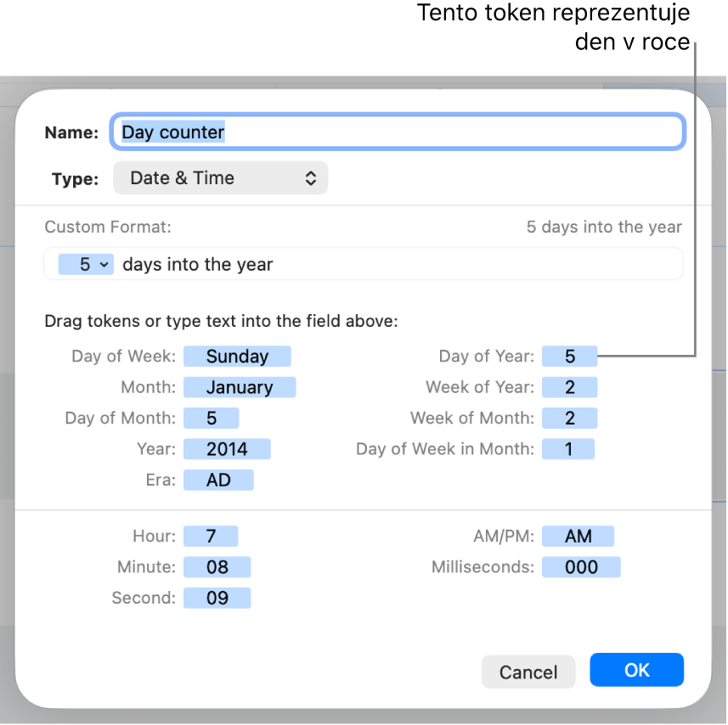The height and width of the screenshot is (725, 728).
Task: Select the Year token 2014
Action: (x=227, y=448)
